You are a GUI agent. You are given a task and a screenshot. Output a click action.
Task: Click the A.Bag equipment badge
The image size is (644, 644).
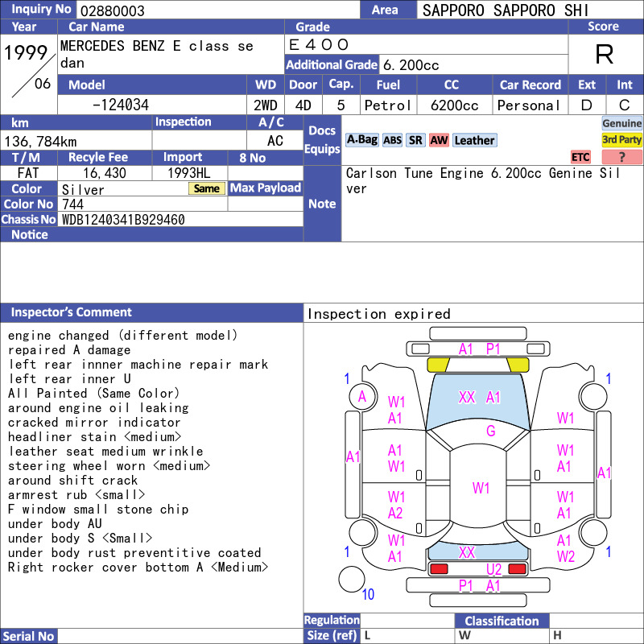click(361, 140)
